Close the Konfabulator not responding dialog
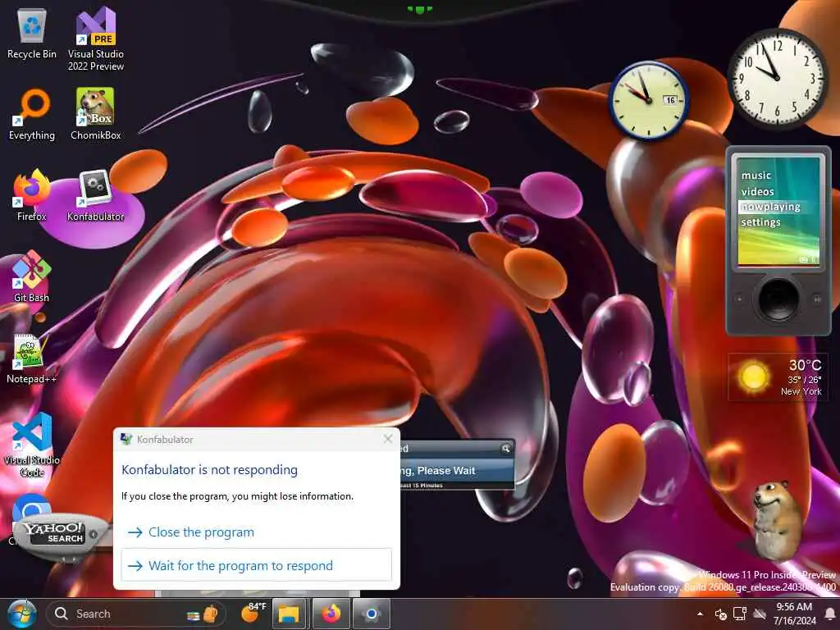Image resolution: width=840 pixels, height=630 pixels. (388, 439)
